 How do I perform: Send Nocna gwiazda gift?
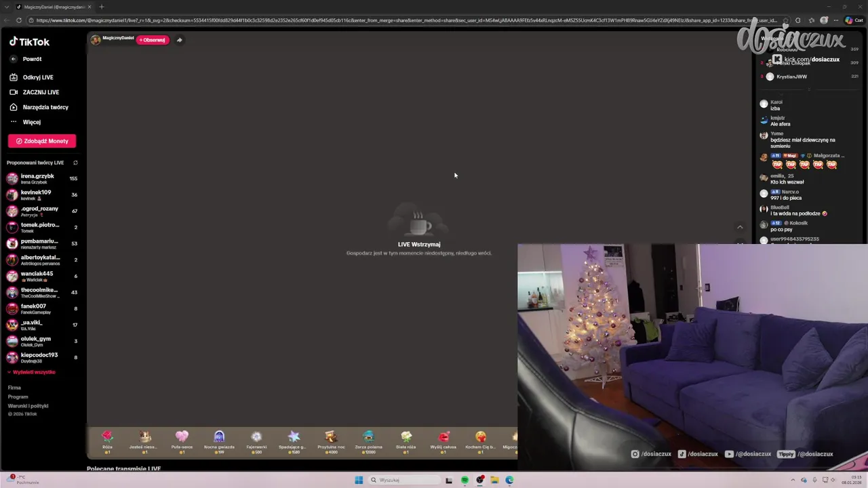(x=219, y=442)
